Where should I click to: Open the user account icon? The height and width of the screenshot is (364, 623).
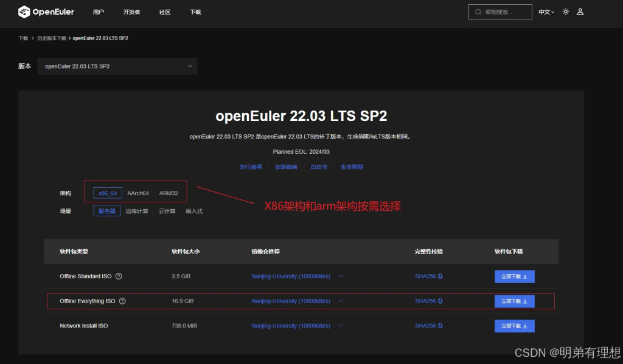(x=580, y=12)
